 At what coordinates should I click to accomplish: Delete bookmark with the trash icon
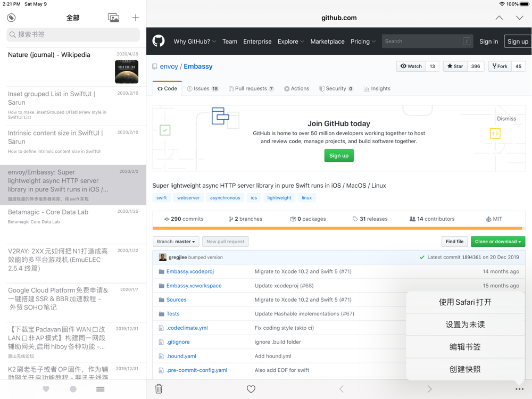pyautogui.click(x=159, y=389)
